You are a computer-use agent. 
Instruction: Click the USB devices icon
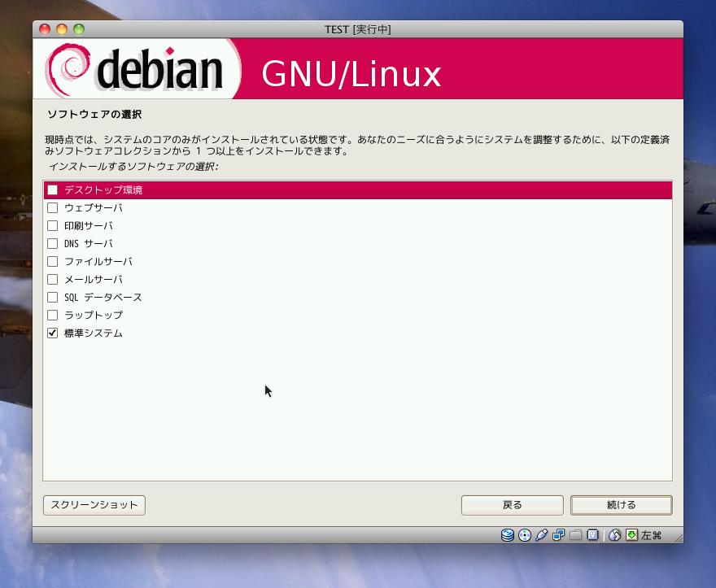tap(542, 535)
